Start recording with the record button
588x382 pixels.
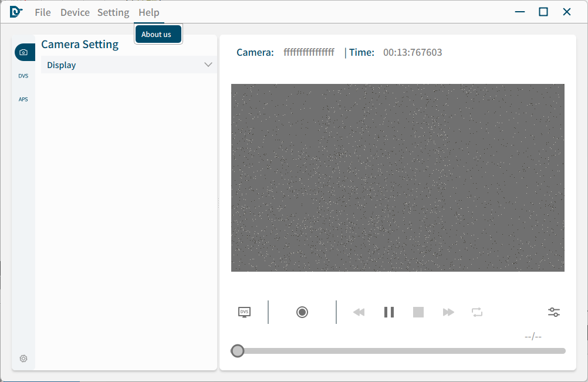[x=302, y=312]
